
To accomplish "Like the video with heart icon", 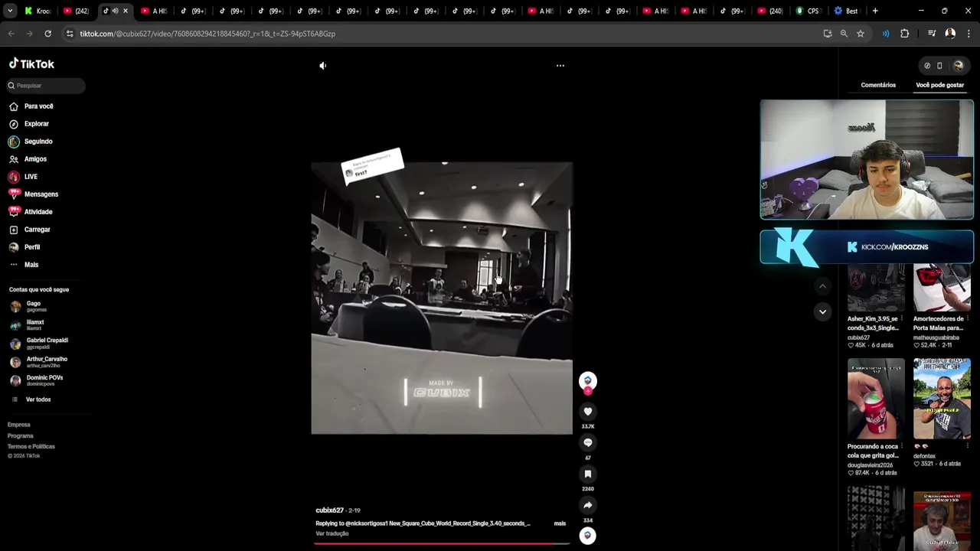I will point(588,412).
